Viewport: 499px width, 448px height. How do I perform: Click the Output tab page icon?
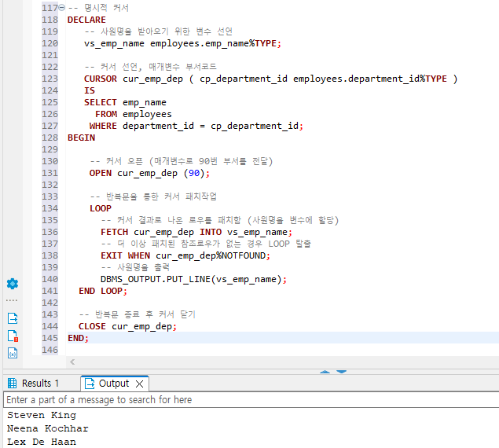coord(90,384)
